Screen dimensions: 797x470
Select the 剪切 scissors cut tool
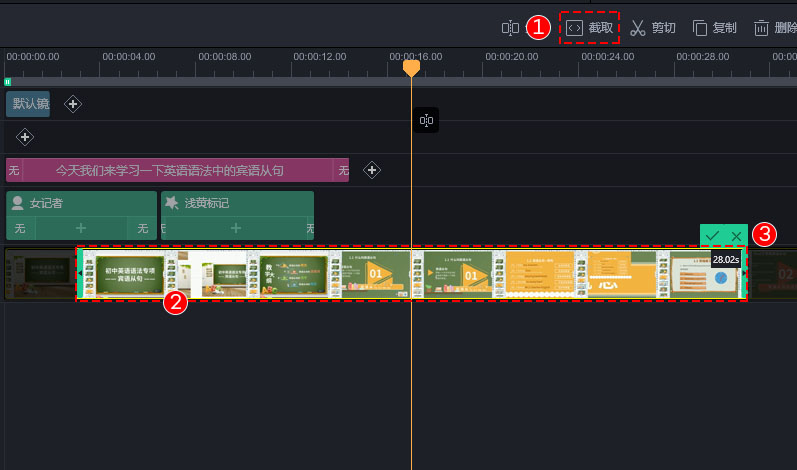pos(653,28)
